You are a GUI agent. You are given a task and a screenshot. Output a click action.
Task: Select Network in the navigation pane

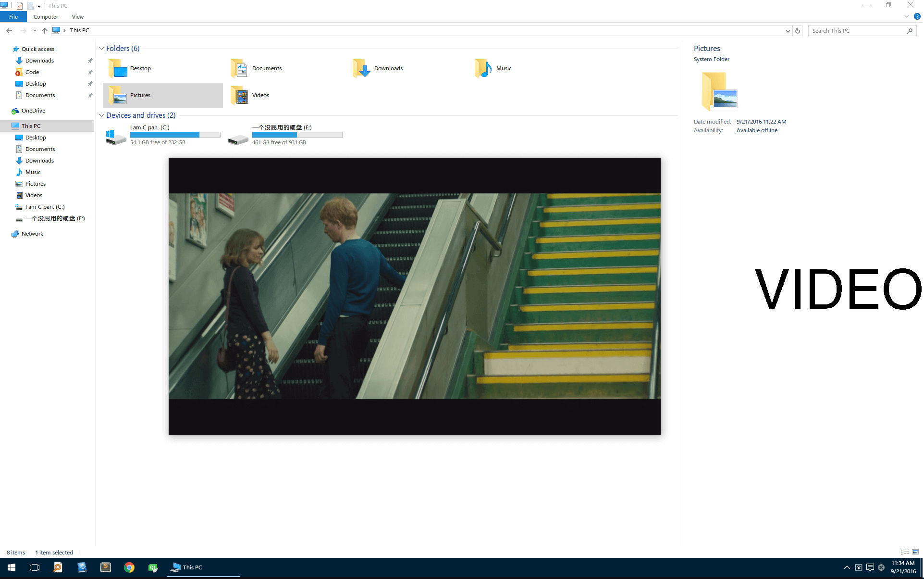point(32,234)
